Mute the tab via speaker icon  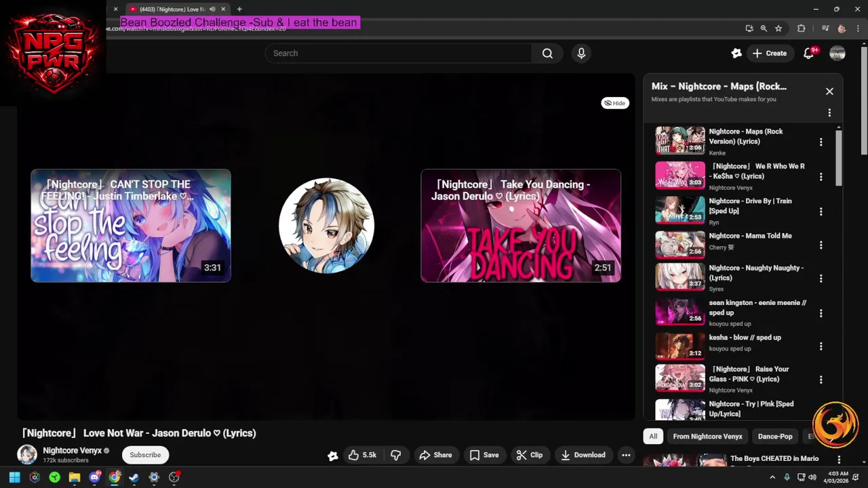pos(212,9)
